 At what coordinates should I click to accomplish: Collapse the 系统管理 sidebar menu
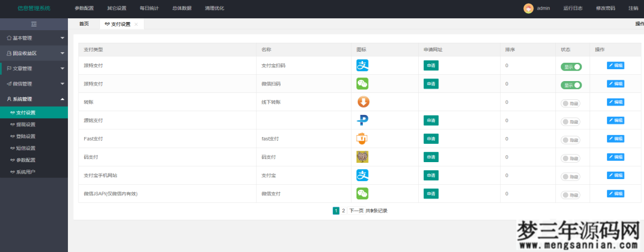(34, 99)
